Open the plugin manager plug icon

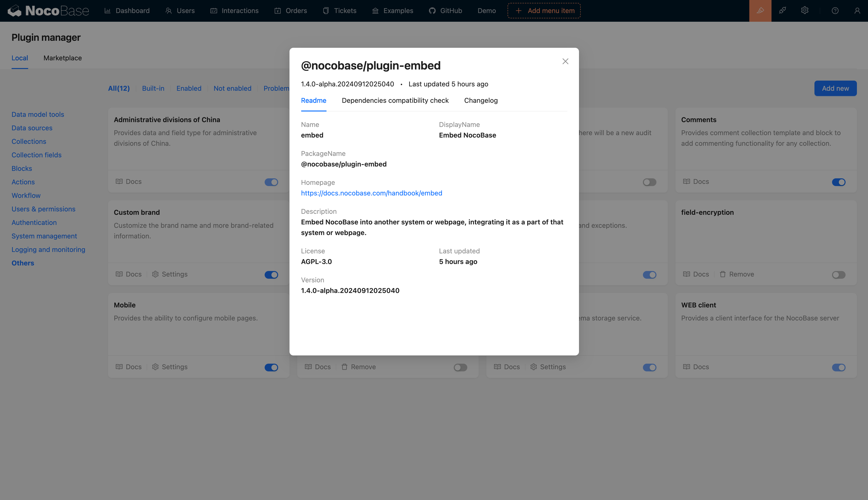coord(783,11)
